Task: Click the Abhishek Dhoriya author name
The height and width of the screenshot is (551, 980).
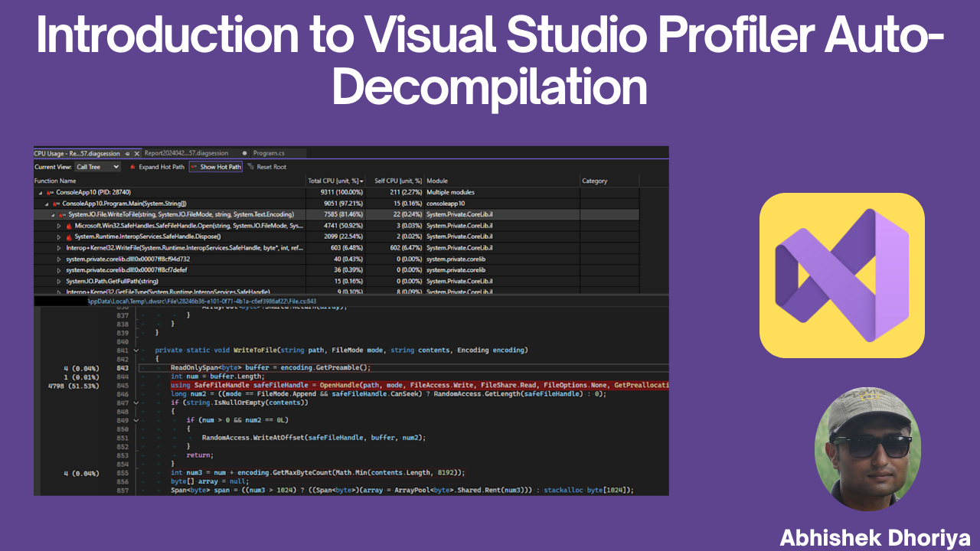Action: click(875, 537)
